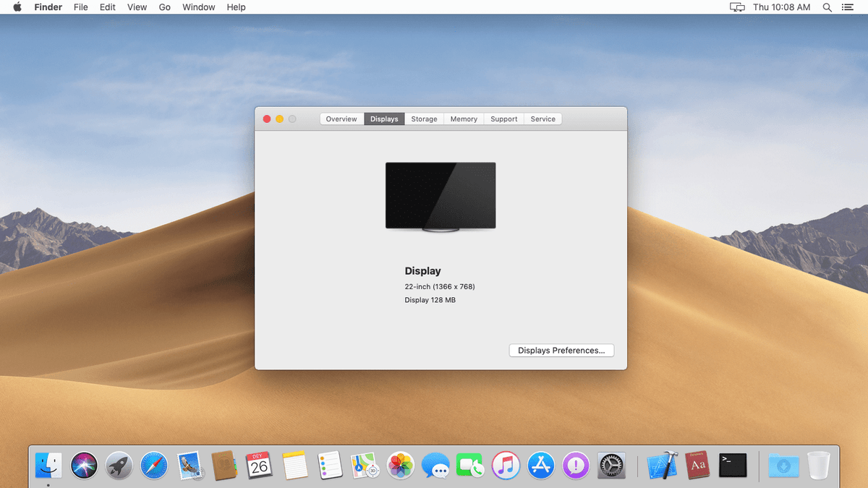Screen dimensions: 868x488
Task: Open the Go menu
Action: (x=164, y=7)
